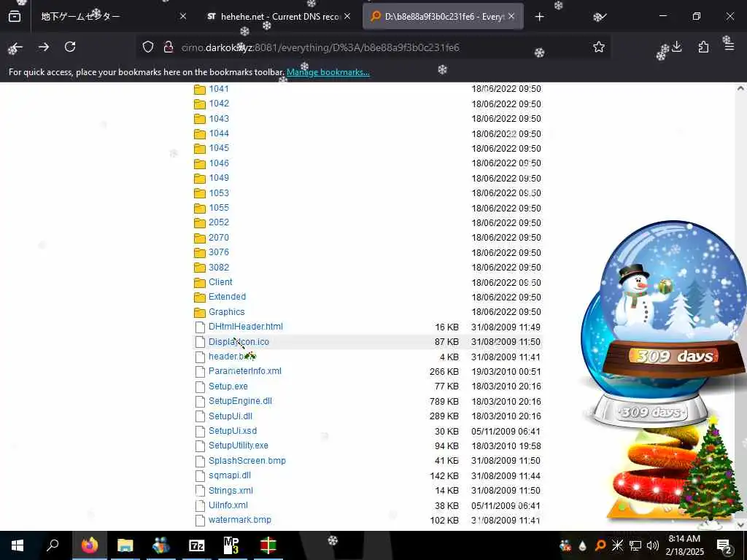
Task: Click the 266 KB size of ParameterInfo.xml
Action: tap(444, 371)
